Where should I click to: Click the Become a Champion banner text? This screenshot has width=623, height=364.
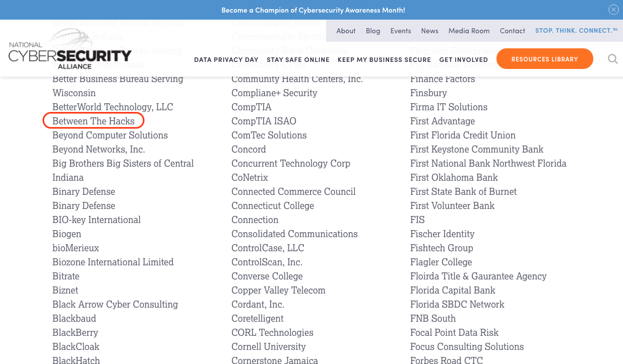(313, 10)
